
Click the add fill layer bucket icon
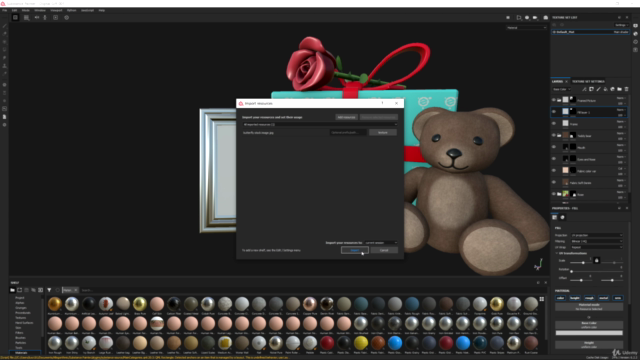click(605, 89)
